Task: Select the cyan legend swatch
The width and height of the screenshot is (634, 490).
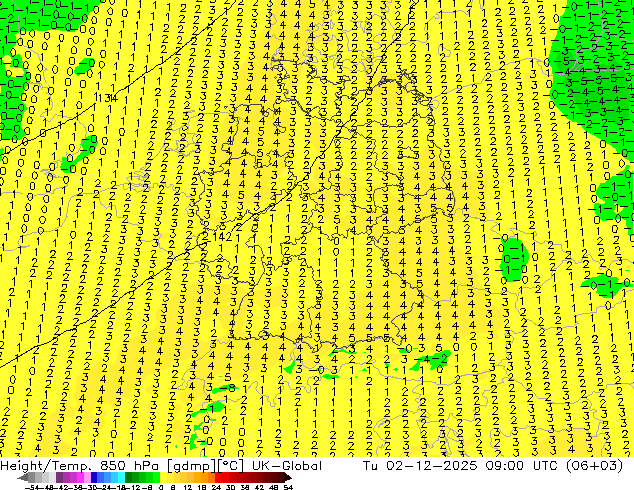Action: (121, 477)
